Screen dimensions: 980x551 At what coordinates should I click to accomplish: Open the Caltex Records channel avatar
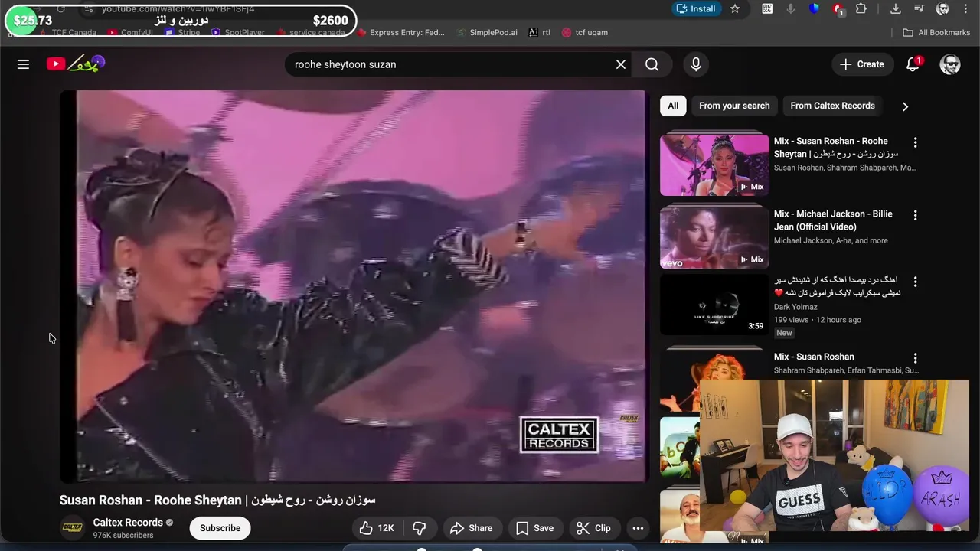click(x=72, y=528)
